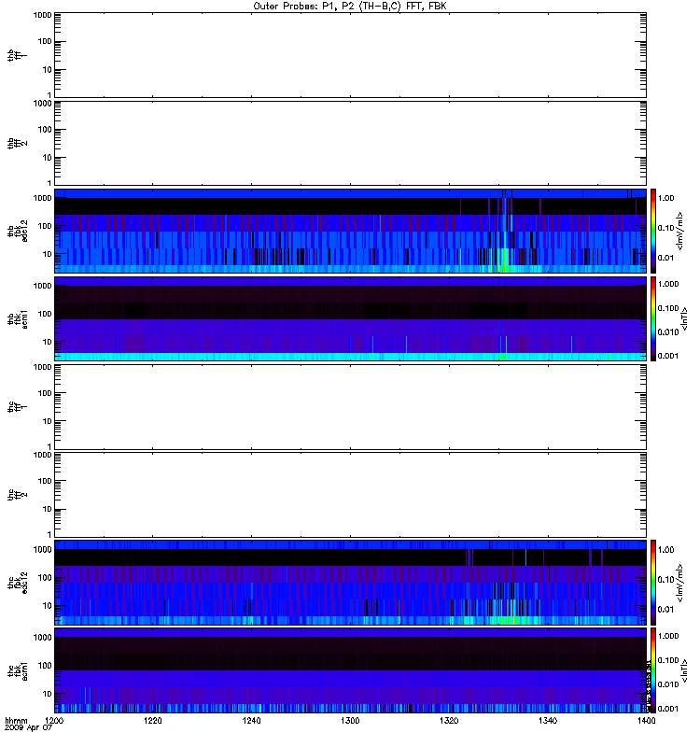The width and height of the screenshot is (700, 747).
Task: Click the plot title Outer Probes P1, P2
Action: [x=350, y=7]
